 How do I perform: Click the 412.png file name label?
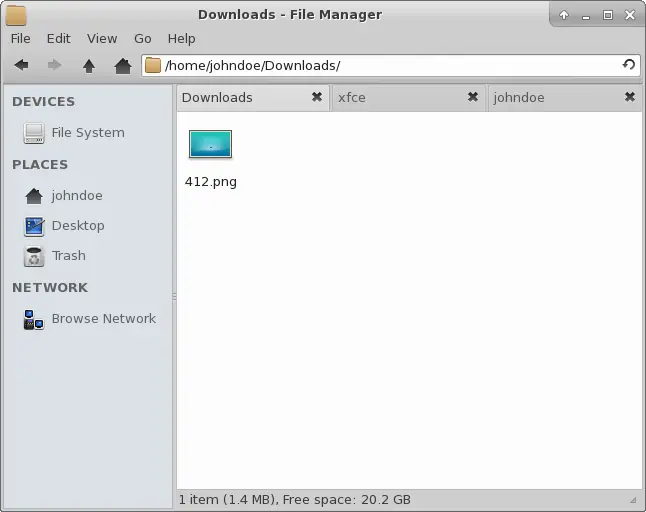[x=211, y=182]
